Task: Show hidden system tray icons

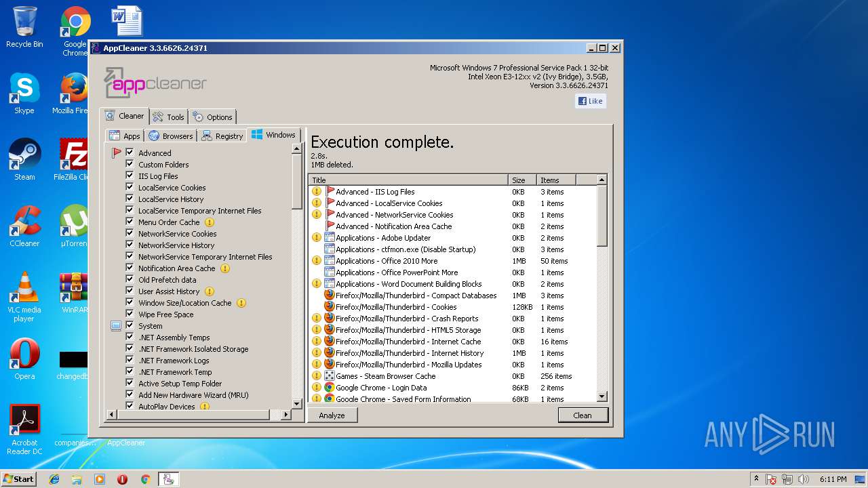Action: (x=756, y=479)
